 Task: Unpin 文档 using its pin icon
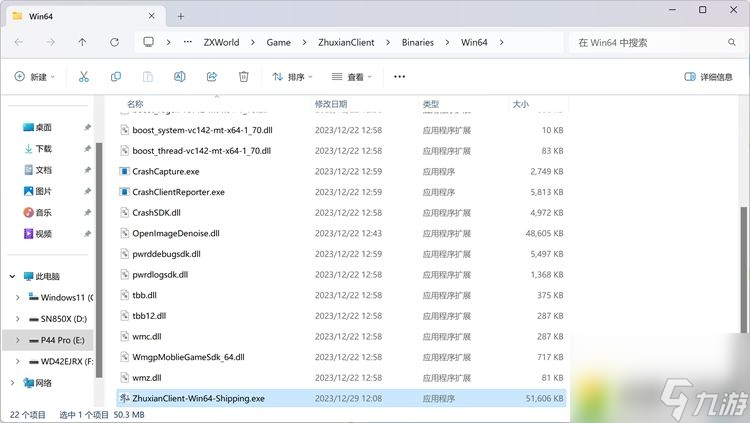coord(87,170)
